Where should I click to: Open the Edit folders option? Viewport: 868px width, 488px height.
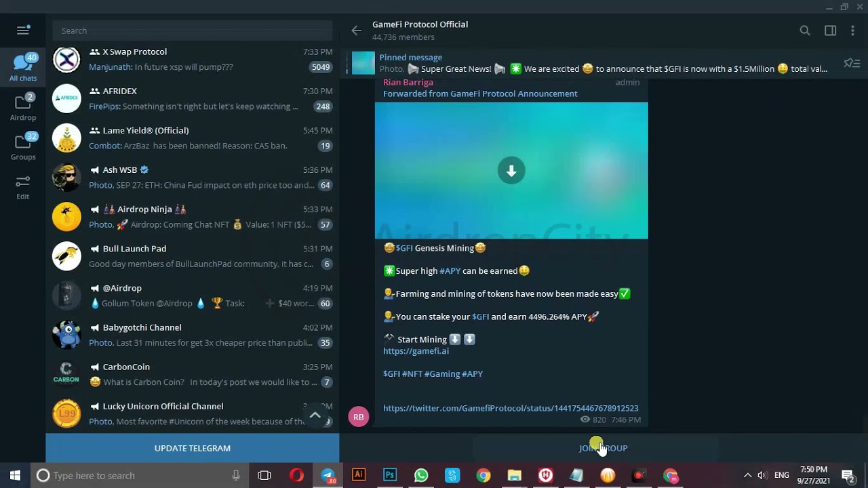[x=23, y=186]
